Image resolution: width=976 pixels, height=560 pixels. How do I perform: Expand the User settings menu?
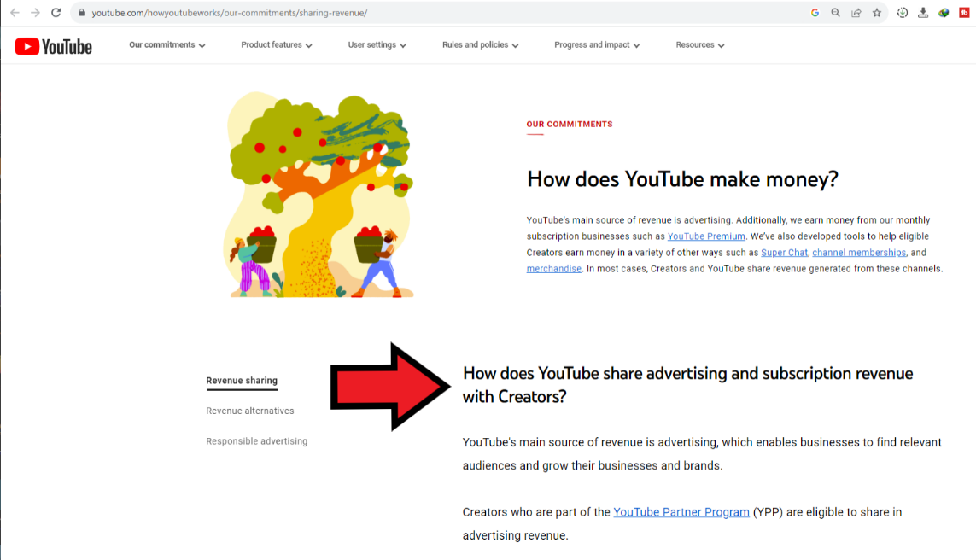(x=377, y=44)
